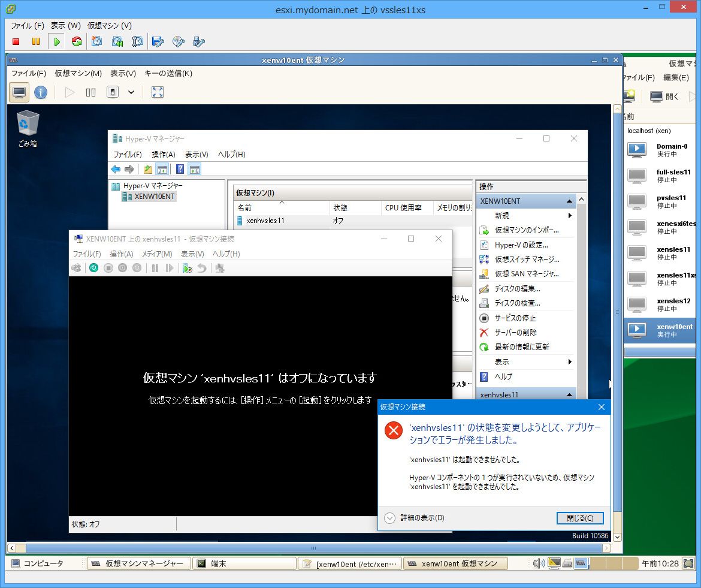Switch xenw10ent console to fullscreen
701x588 pixels.
pos(158,92)
